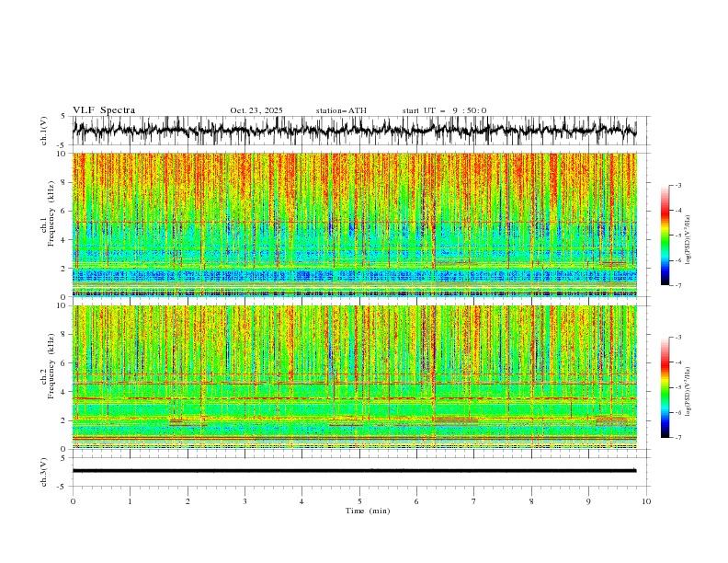Click the ch.3(V) black waveform band
The width and height of the screenshot is (728, 563).
click(355, 471)
